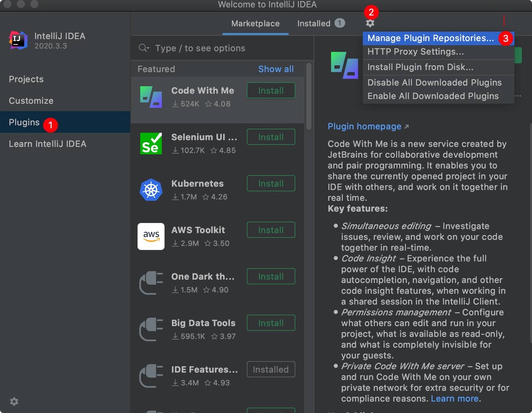
Task: Install the Big Data Tools plugin
Action: [x=271, y=323]
